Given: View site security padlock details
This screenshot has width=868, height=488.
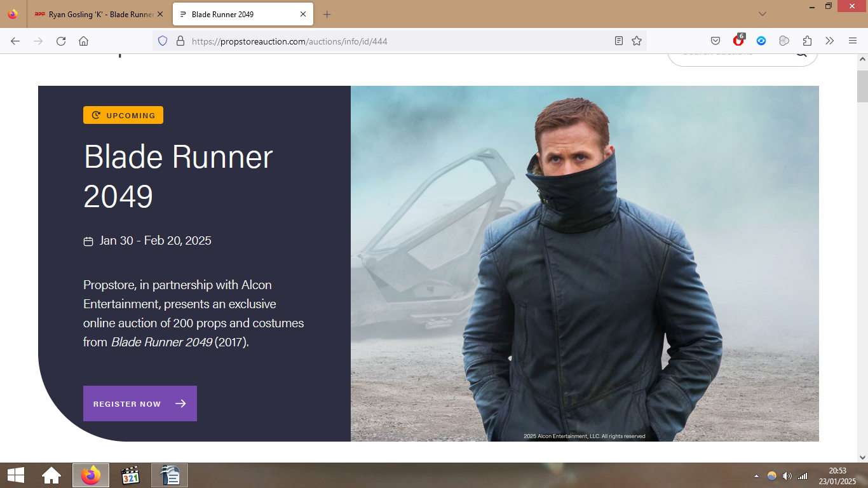Looking at the screenshot, I should 180,41.
